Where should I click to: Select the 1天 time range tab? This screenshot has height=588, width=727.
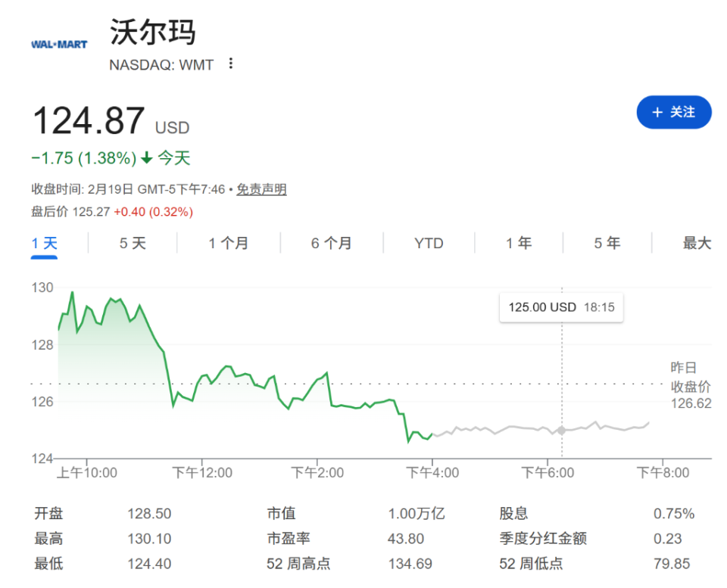pos(43,243)
